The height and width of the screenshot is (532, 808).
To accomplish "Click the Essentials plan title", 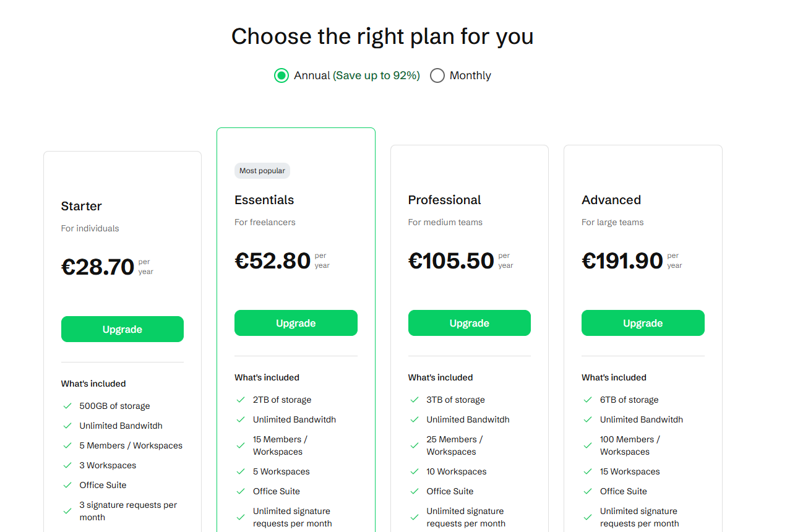I will coord(264,200).
